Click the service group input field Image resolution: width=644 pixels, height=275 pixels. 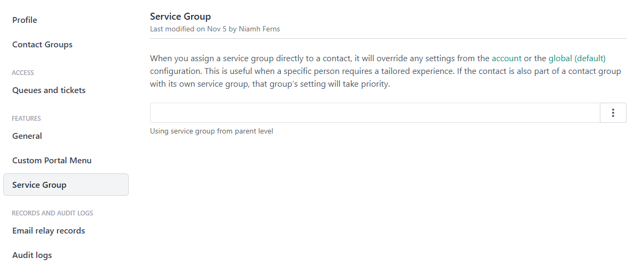point(374,113)
